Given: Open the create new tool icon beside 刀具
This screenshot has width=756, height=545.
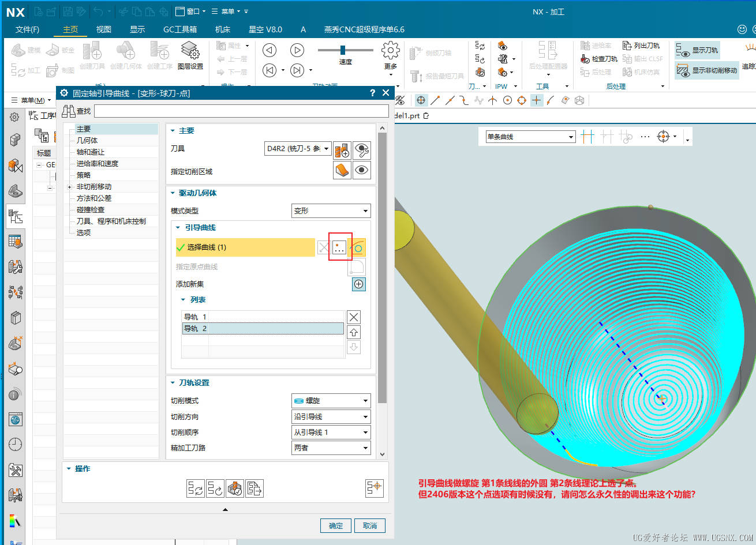Looking at the screenshot, I should (342, 150).
